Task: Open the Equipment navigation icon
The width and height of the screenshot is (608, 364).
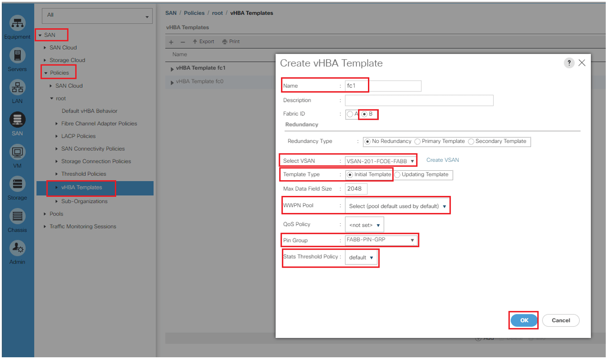Action: pyautogui.click(x=17, y=22)
